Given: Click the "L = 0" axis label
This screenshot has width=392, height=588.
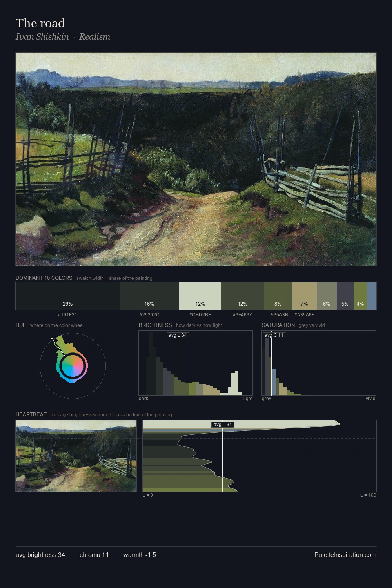Looking at the screenshot, I should pyautogui.click(x=148, y=495).
